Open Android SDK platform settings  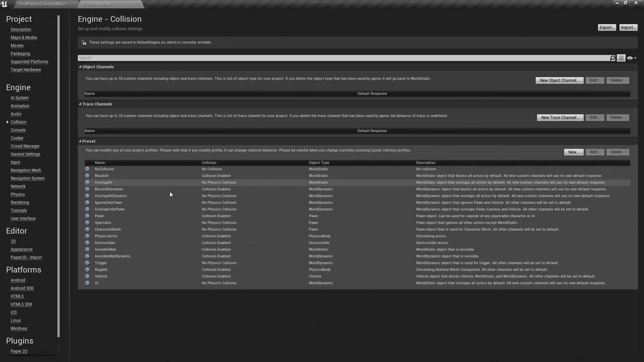22,289
